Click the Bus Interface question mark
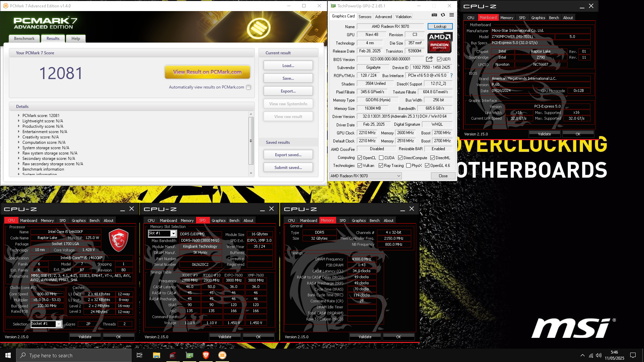The image size is (644, 362). [451, 75]
